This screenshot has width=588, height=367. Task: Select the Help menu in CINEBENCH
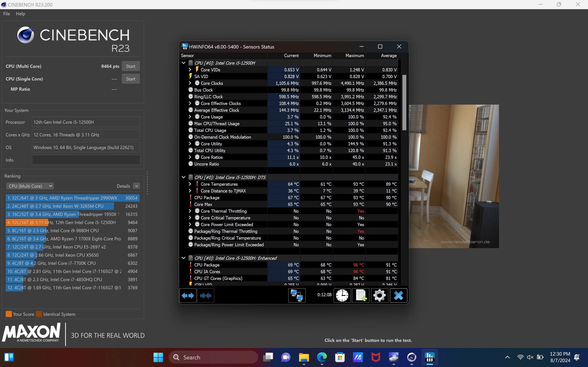pos(19,13)
